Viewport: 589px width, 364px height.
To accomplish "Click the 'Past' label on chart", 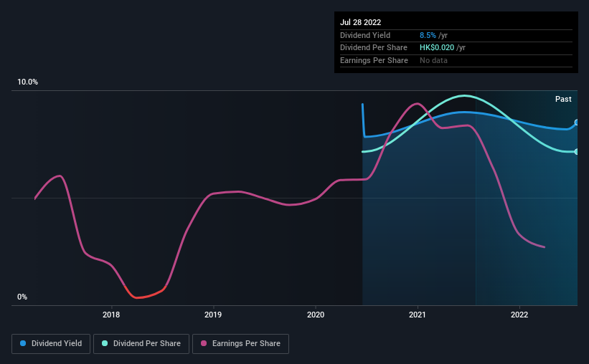I will 563,99.
